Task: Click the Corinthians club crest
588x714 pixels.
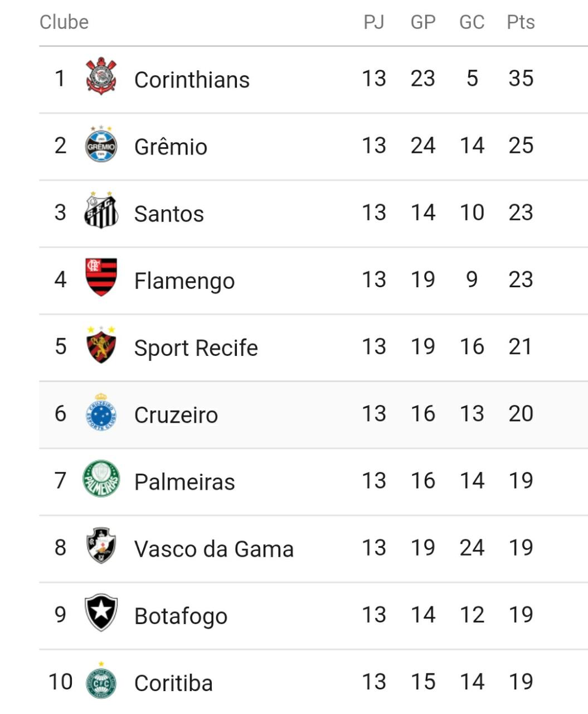Action: tap(101, 76)
